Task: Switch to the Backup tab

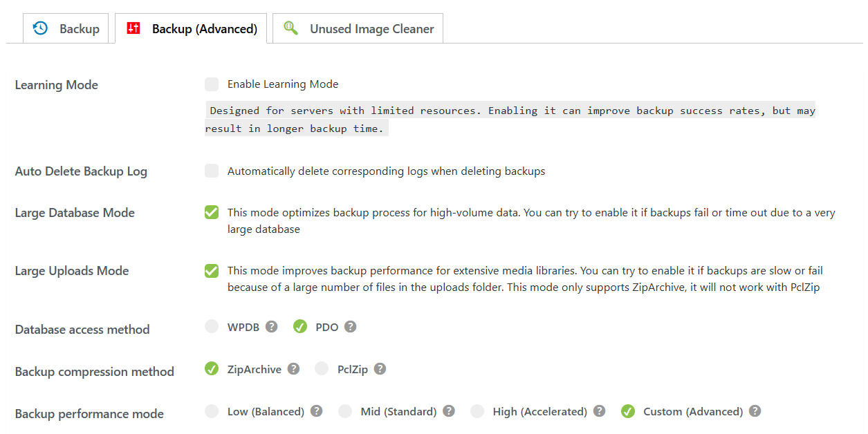Action: click(66, 29)
